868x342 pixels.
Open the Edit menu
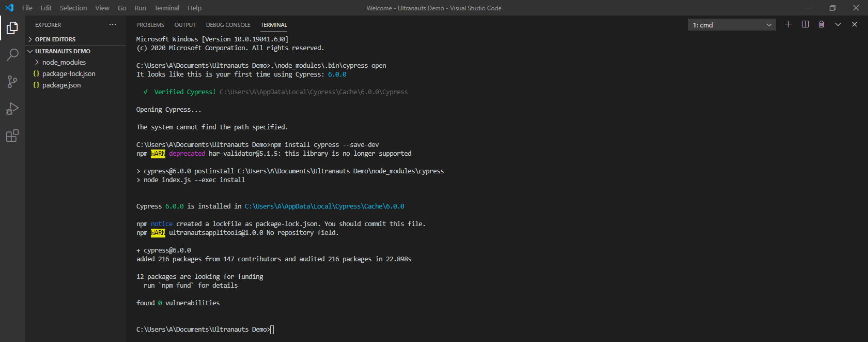tap(46, 8)
